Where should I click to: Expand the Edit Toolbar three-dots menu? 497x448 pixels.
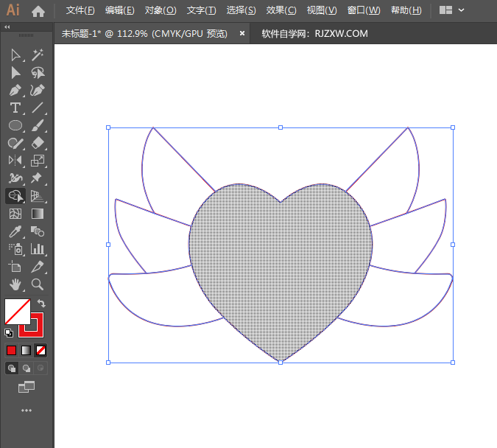(27, 410)
